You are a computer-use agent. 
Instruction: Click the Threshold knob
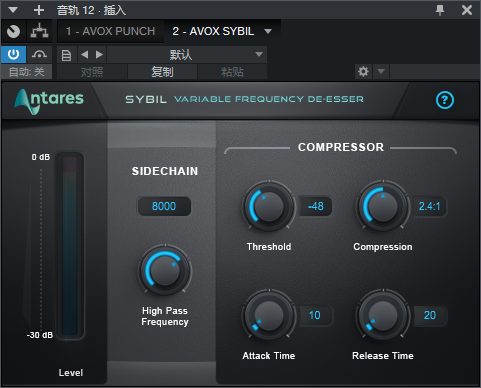click(x=269, y=206)
